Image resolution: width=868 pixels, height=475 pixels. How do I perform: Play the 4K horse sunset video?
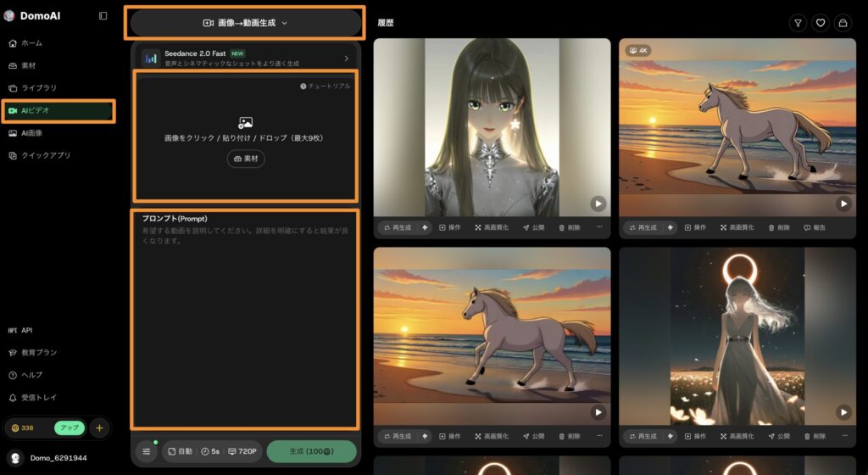click(843, 204)
